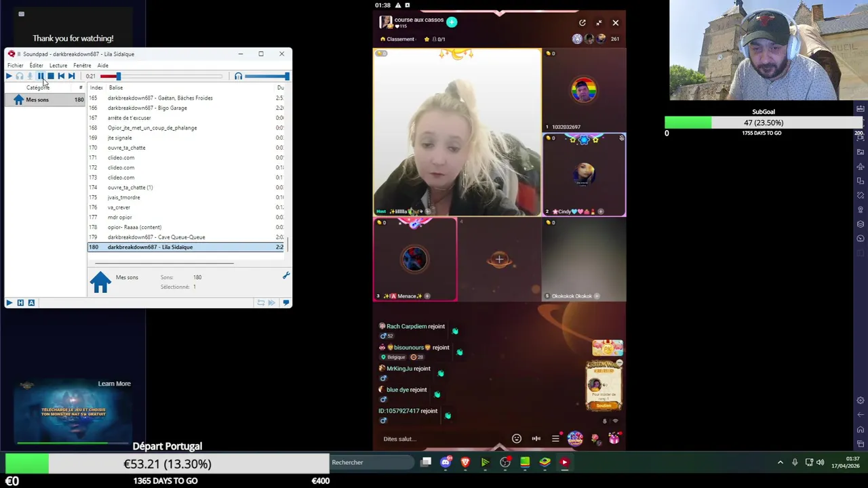The image size is (868, 488).
Task: Open the Aide menu
Action: point(103,66)
